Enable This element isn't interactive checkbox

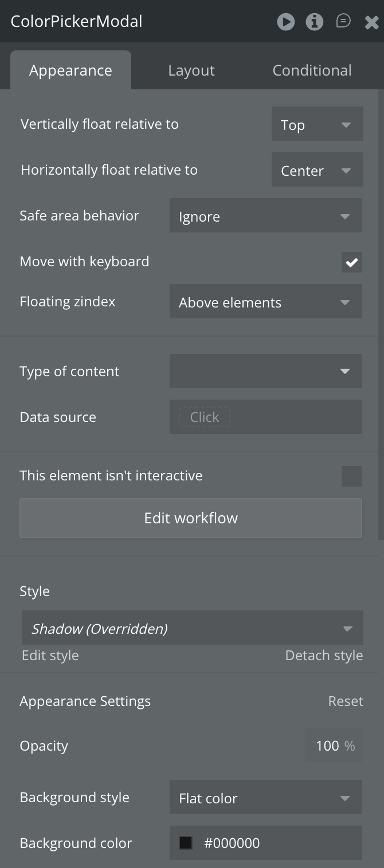click(351, 476)
